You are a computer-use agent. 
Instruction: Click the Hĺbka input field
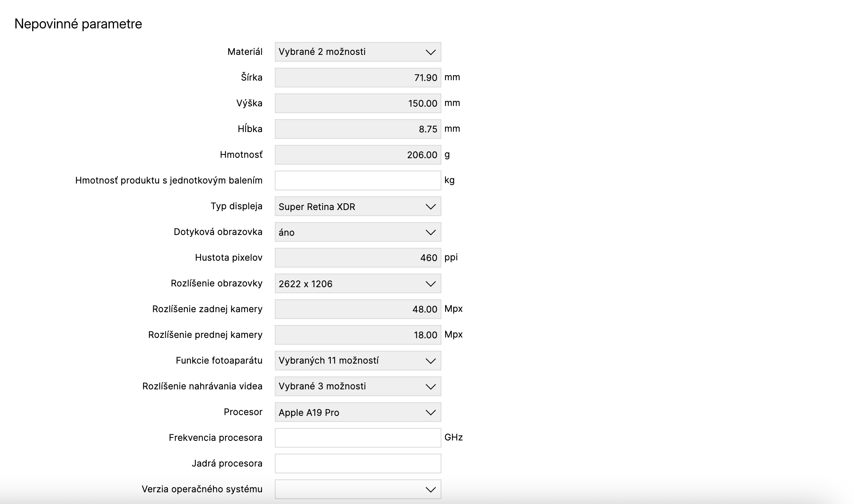(x=357, y=129)
